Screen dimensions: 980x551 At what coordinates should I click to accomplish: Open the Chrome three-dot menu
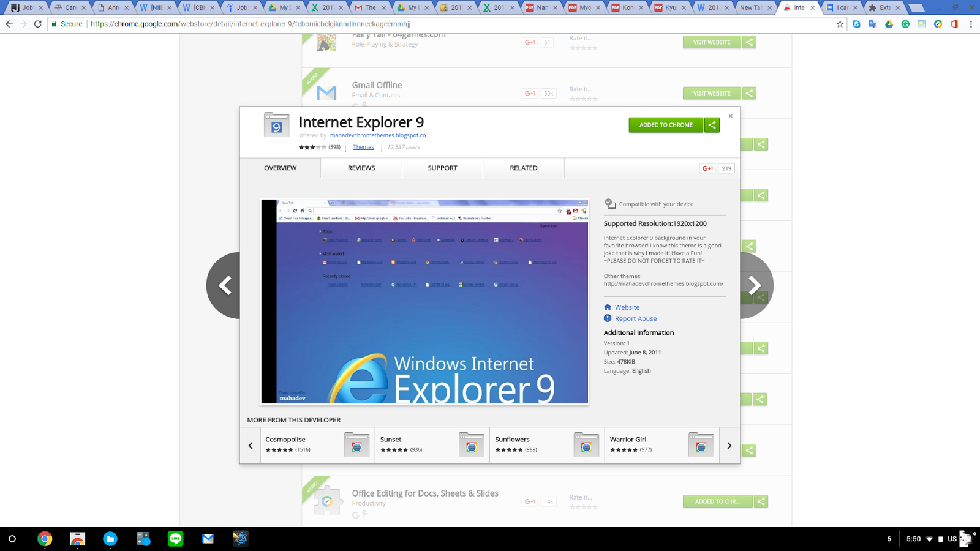[x=971, y=24]
